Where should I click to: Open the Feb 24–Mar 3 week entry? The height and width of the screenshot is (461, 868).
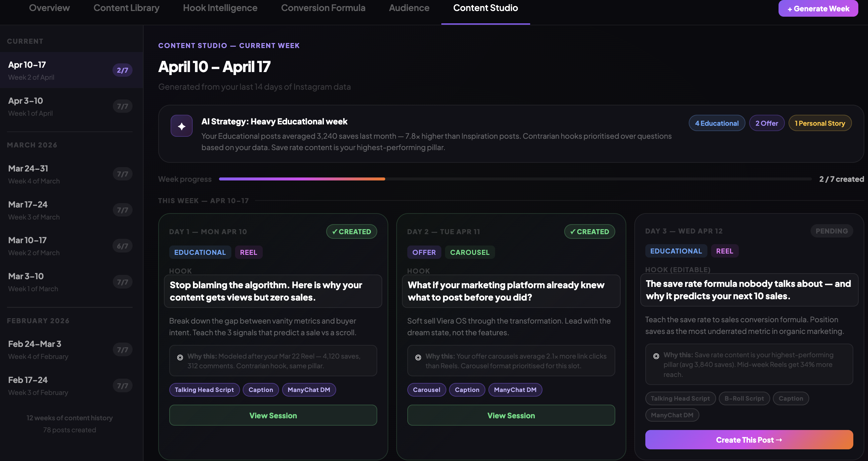[71, 349]
